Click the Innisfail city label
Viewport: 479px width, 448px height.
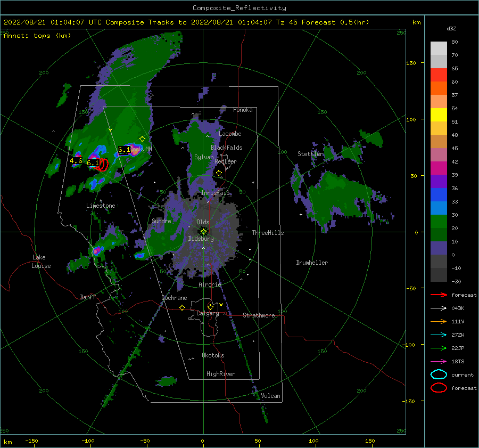click(215, 193)
